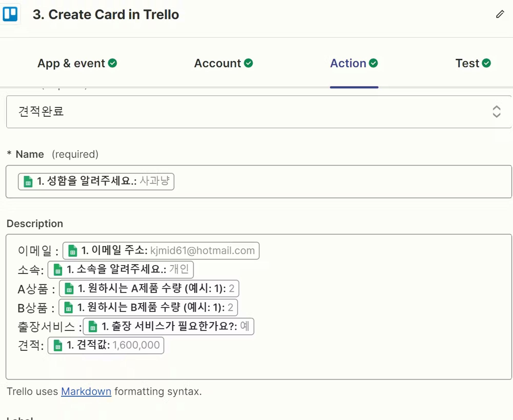
Task: Click the sheet icon in 견적값 pill
Action: click(58, 345)
